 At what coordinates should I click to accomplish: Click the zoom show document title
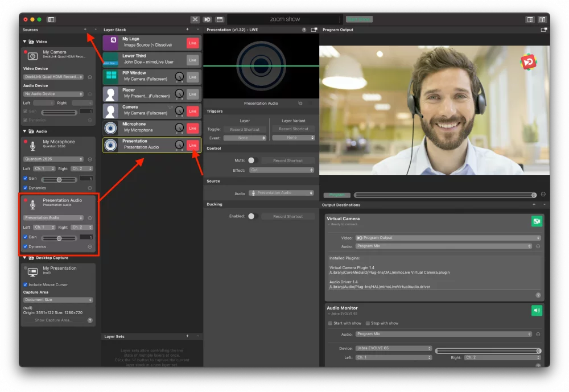(x=285, y=19)
